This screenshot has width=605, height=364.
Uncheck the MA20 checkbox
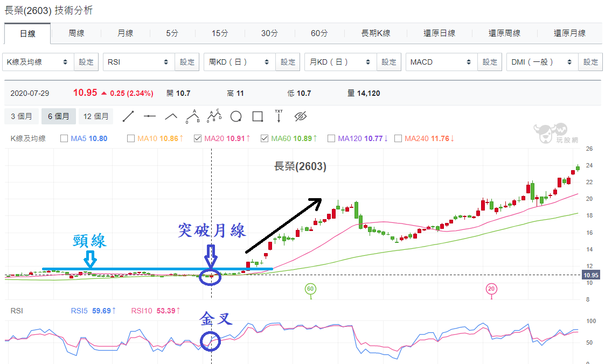pos(198,138)
